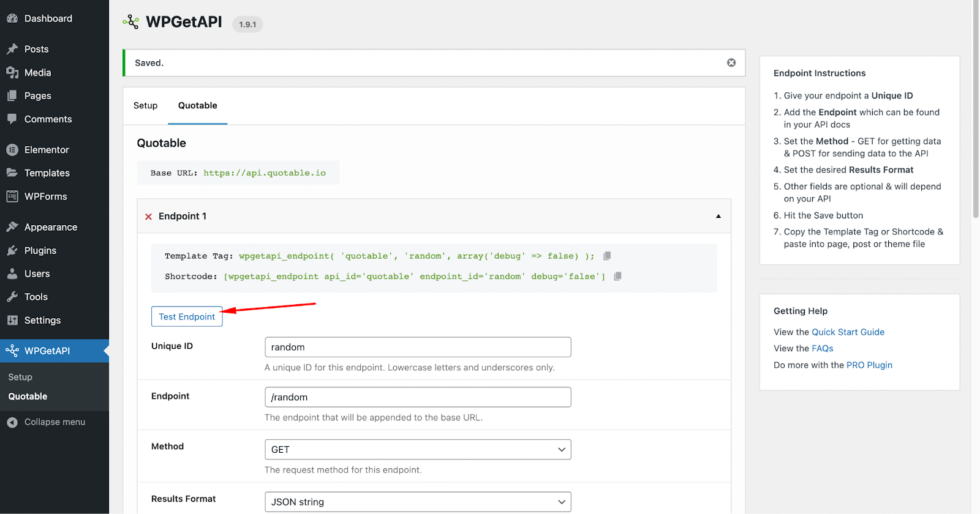Screen dimensions: 980x514
Task: Click the WPForms icon in sidebar
Action: point(12,196)
